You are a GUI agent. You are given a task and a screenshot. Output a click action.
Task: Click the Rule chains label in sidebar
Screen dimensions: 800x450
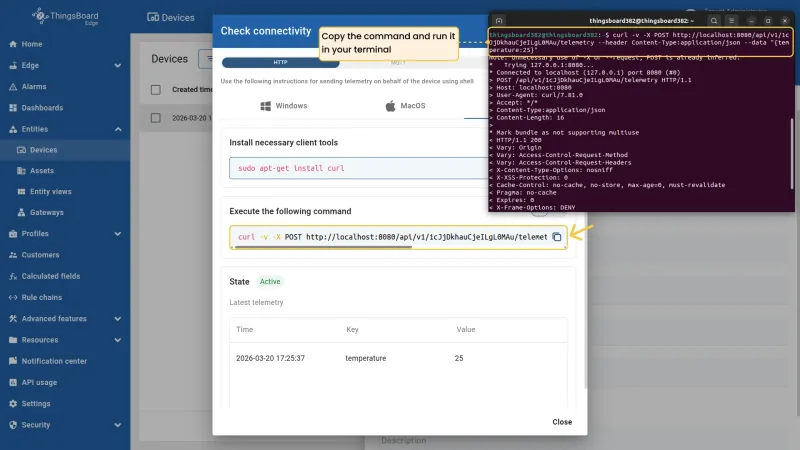pos(42,297)
